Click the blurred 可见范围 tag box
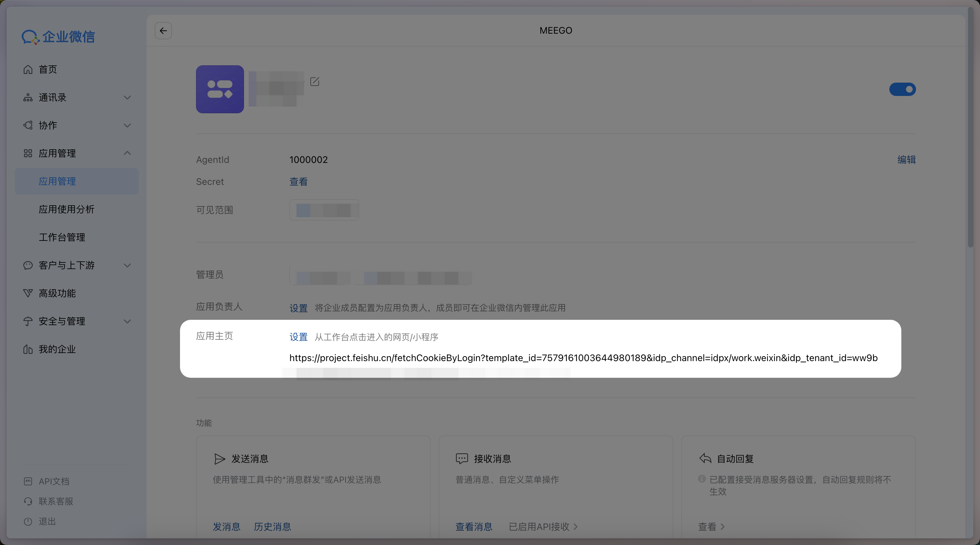The image size is (980, 545). click(324, 210)
